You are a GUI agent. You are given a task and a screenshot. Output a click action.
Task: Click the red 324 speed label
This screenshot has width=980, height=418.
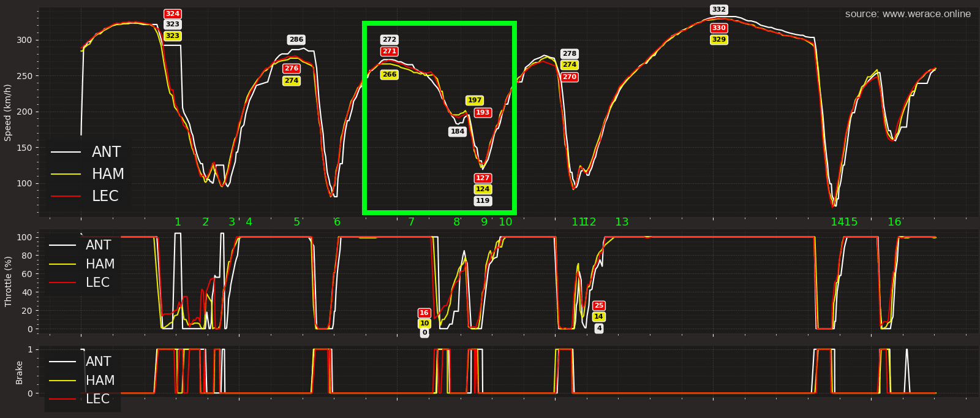(x=173, y=14)
